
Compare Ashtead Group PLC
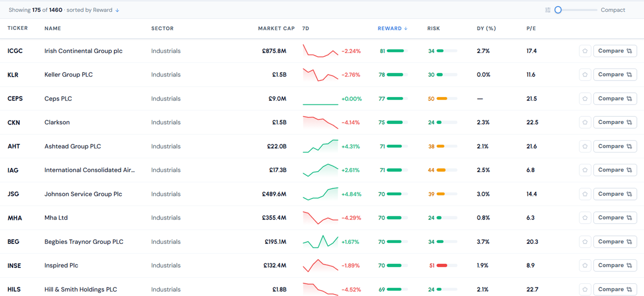point(615,146)
